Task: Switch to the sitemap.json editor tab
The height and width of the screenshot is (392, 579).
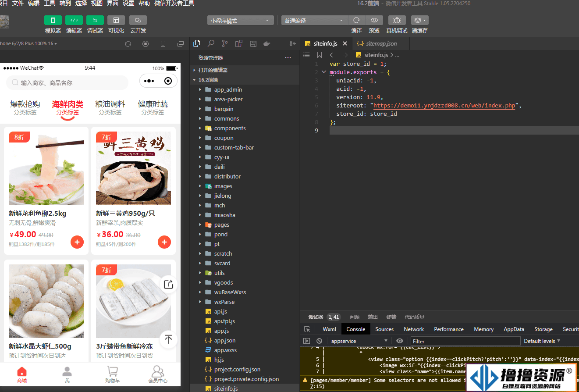Action: [381, 44]
